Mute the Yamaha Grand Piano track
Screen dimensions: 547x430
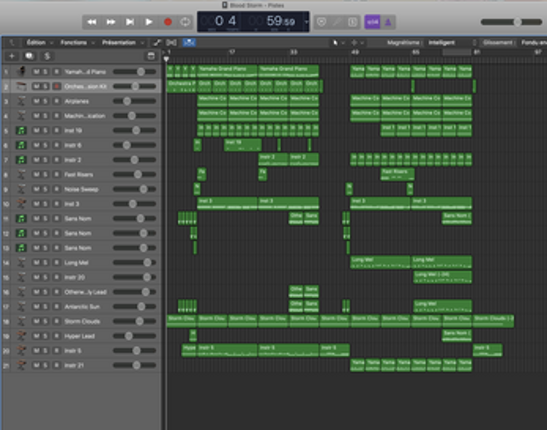(x=36, y=72)
